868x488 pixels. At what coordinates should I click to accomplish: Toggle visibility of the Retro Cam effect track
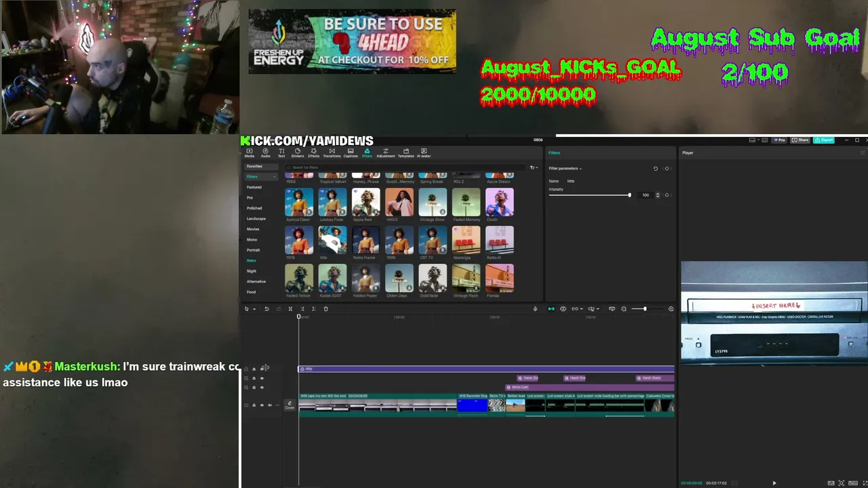[x=262, y=388]
